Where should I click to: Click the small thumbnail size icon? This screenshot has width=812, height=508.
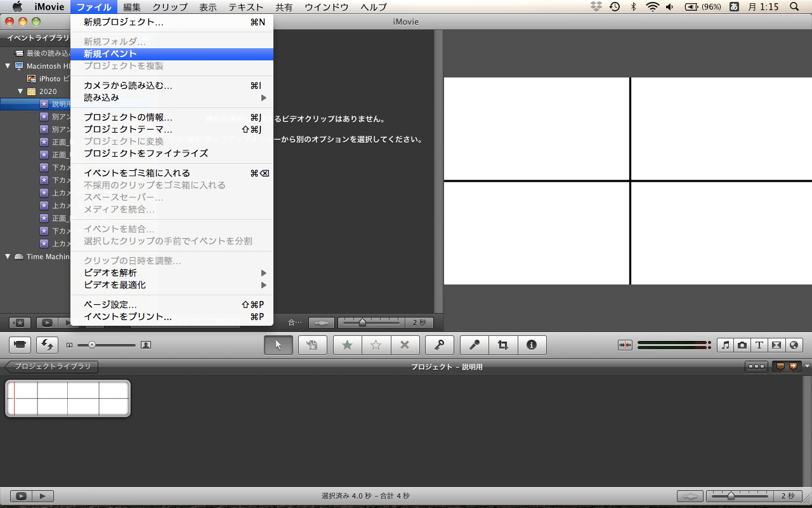tap(70, 345)
